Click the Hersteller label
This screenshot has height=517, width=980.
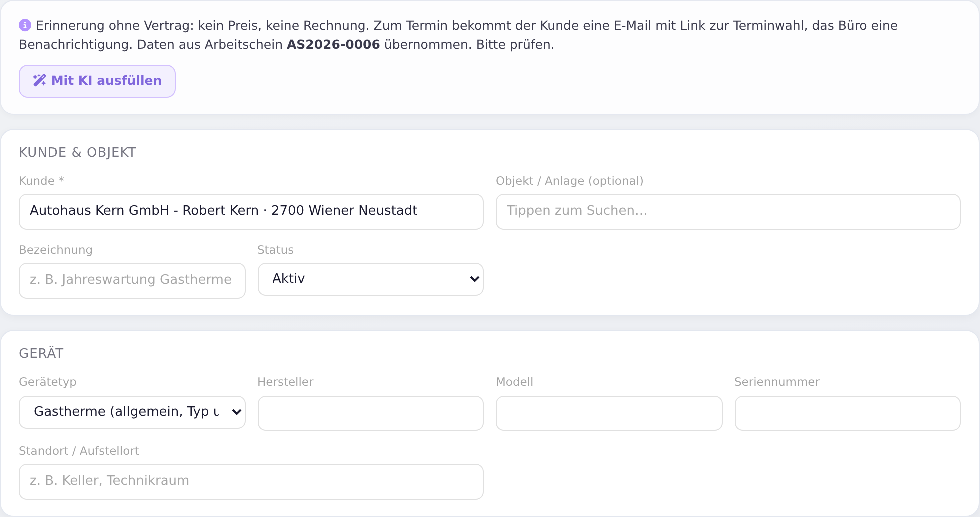coord(285,382)
